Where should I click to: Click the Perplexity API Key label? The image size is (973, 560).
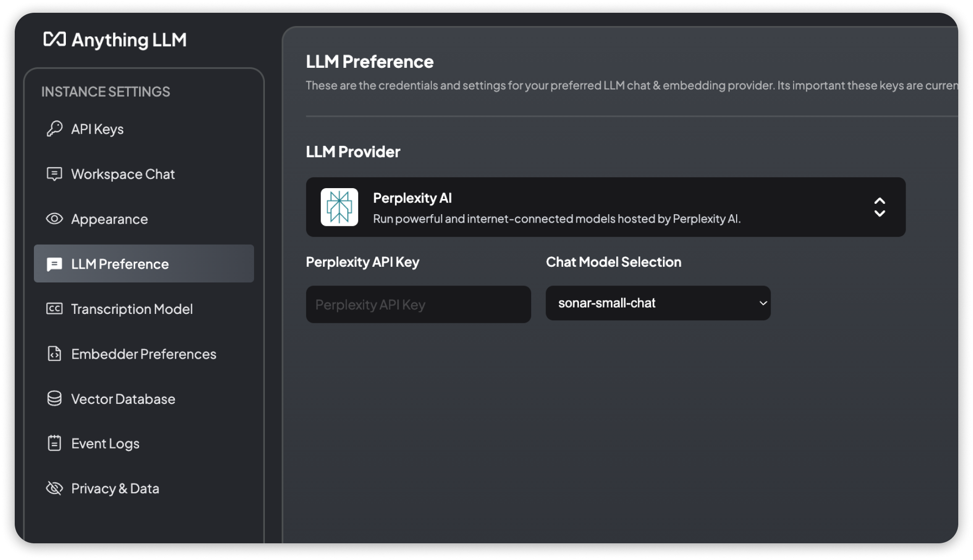click(363, 262)
